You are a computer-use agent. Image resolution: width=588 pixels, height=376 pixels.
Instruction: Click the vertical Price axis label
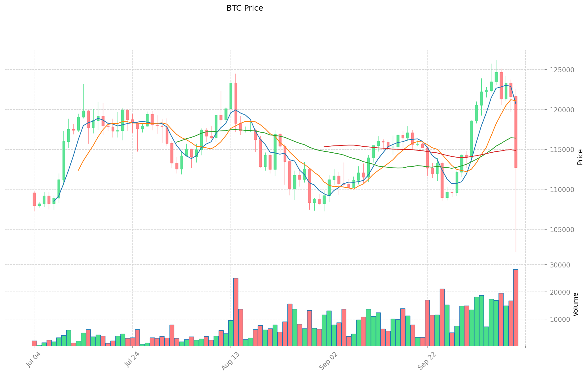[580, 157]
